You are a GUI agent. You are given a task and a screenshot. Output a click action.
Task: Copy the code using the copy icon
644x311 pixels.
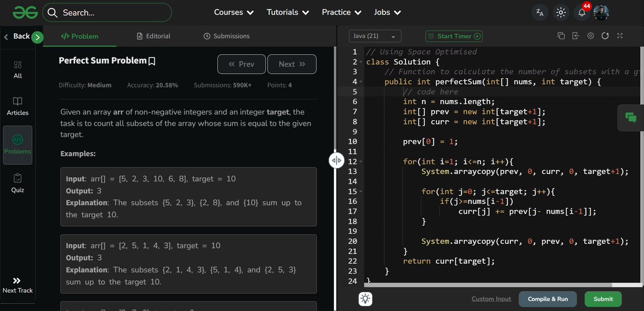[x=561, y=35]
